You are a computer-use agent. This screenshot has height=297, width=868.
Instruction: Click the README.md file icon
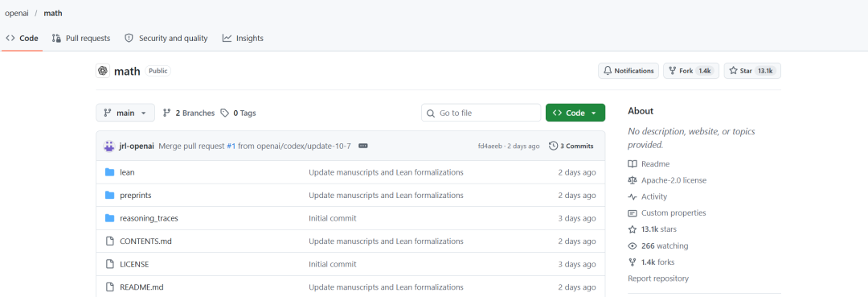109,287
